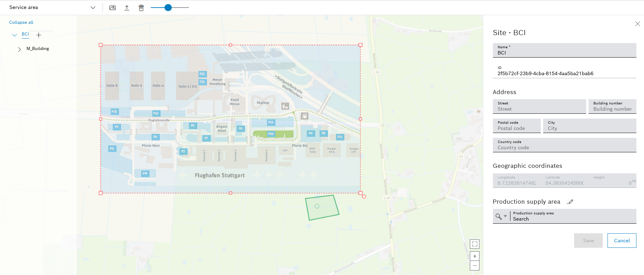The image size is (644, 275).
Task: Close the Site - BCI panel
Action: point(637,24)
